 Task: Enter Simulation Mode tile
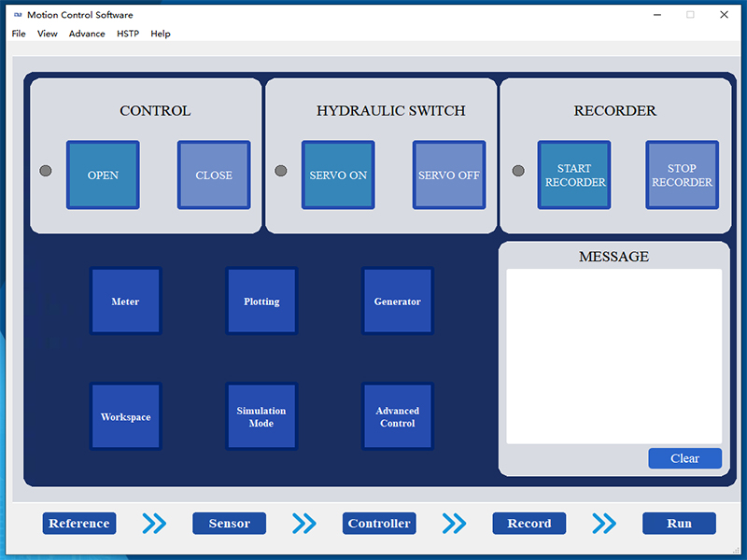[261, 417]
